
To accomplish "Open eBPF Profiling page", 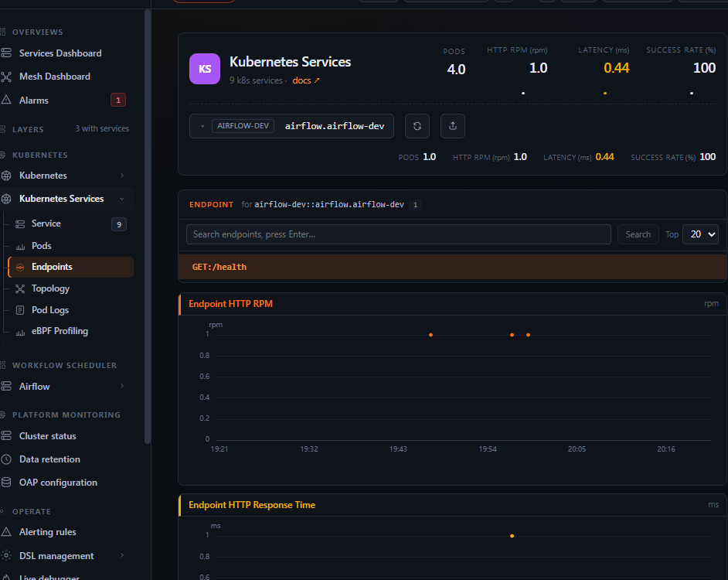I will 60,331.
